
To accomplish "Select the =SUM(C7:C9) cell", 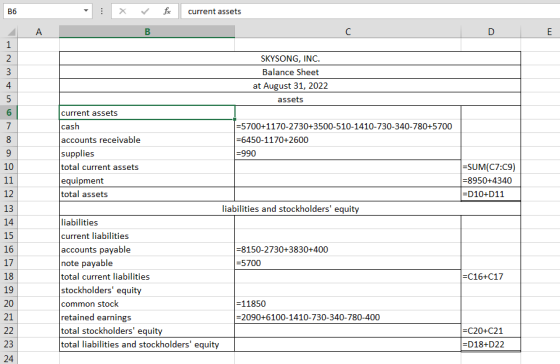I will click(x=491, y=167).
